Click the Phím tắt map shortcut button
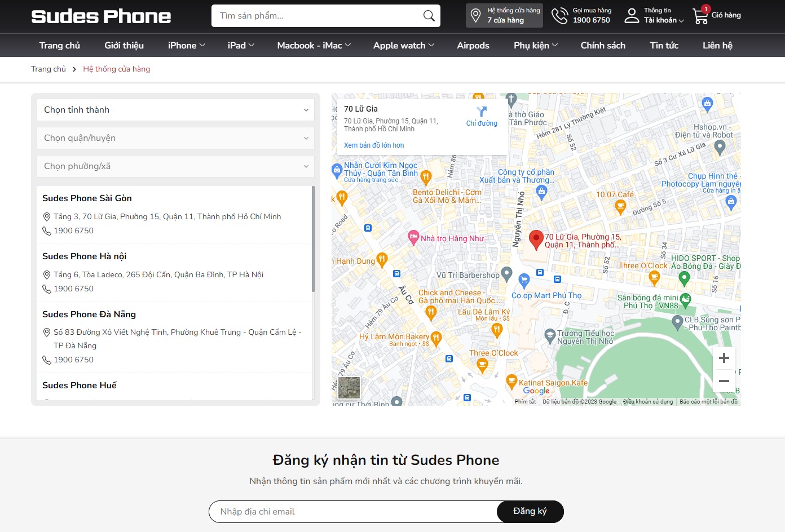Screen dimensions: 785x532 coord(525,402)
